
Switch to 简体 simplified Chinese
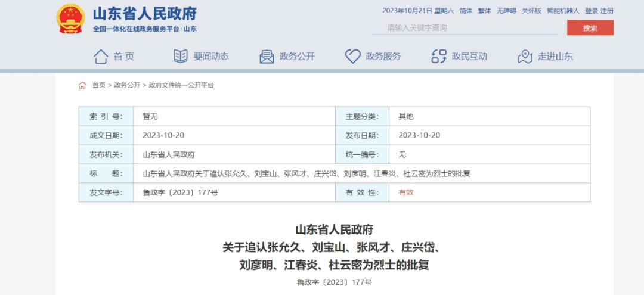466,11
